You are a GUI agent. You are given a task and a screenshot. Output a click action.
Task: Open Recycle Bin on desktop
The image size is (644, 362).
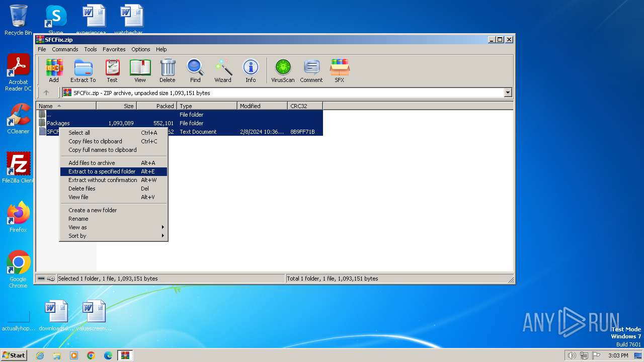click(x=18, y=20)
